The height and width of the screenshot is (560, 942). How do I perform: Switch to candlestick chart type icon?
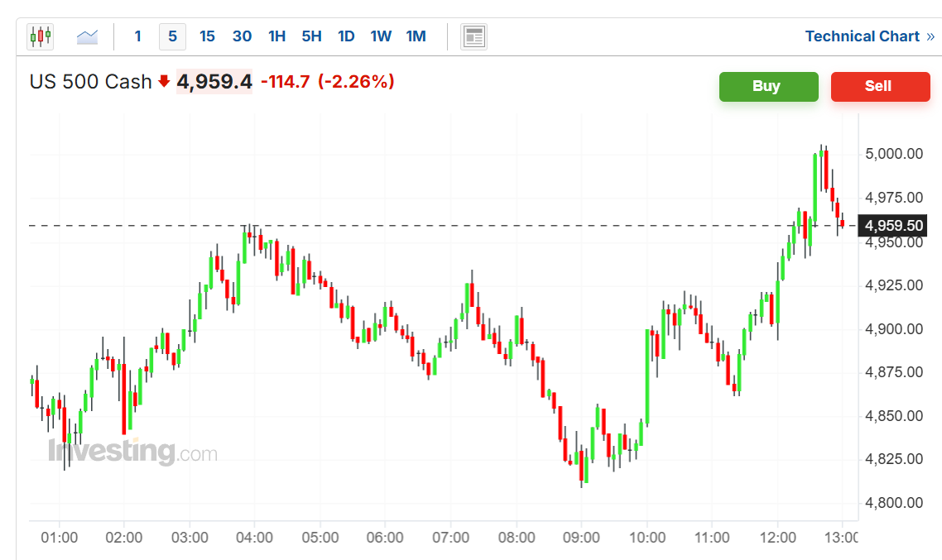[41, 36]
